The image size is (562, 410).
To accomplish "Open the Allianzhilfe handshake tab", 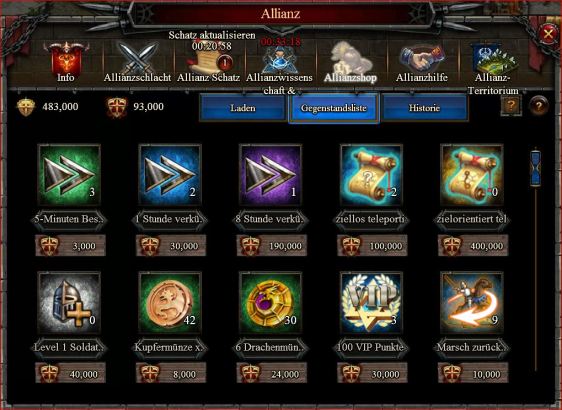I will 422,62.
